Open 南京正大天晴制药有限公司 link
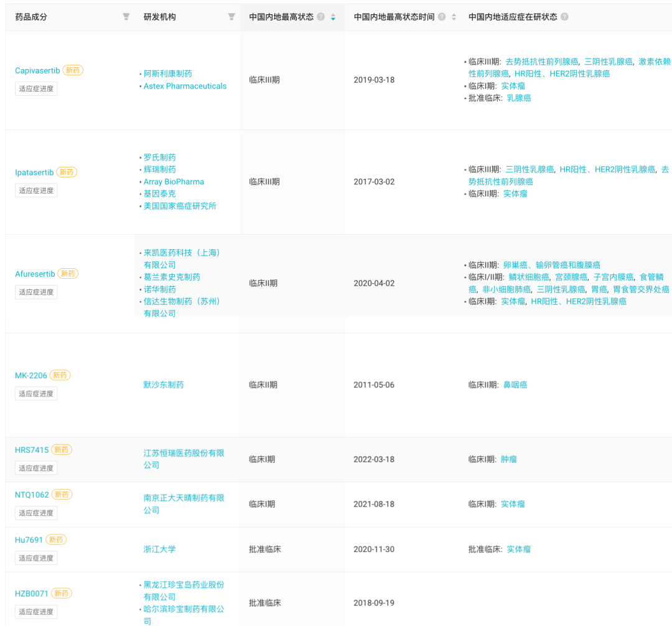672x626 pixels. (x=184, y=504)
